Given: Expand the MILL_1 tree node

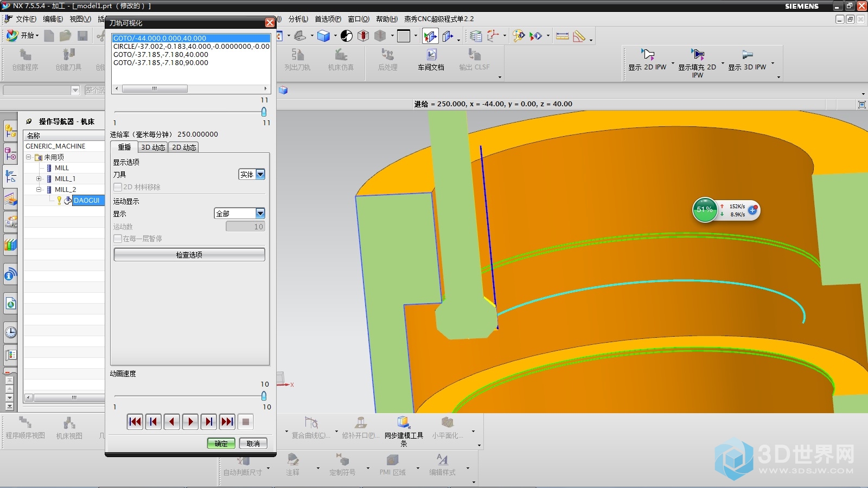Looking at the screenshot, I should (39, 179).
